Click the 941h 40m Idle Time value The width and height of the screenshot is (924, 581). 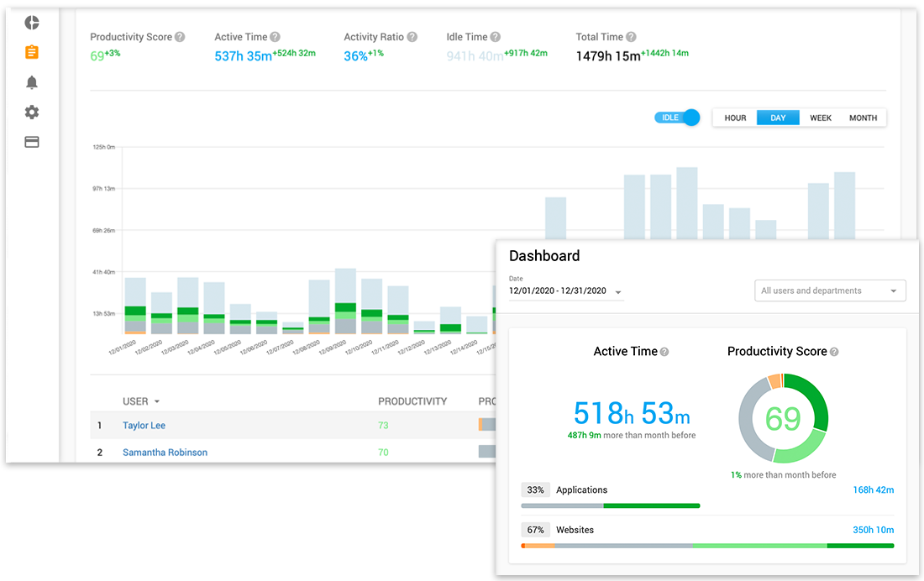[x=475, y=56]
